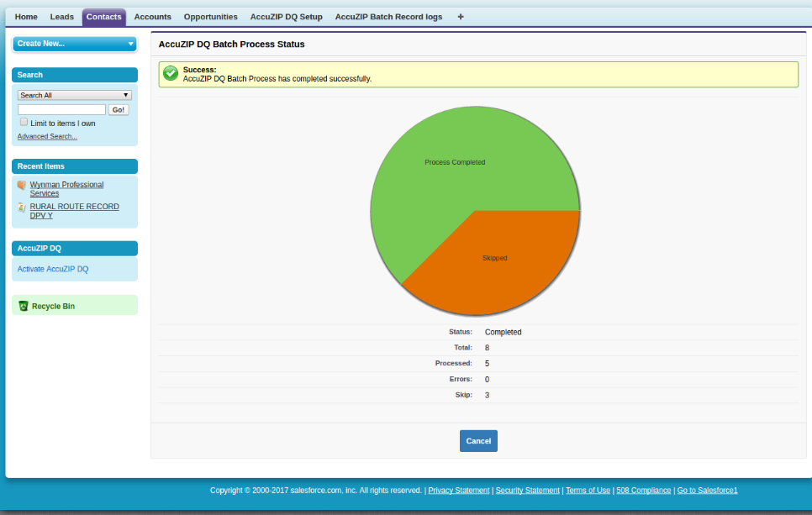Go to the Leads tab

tap(62, 16)
